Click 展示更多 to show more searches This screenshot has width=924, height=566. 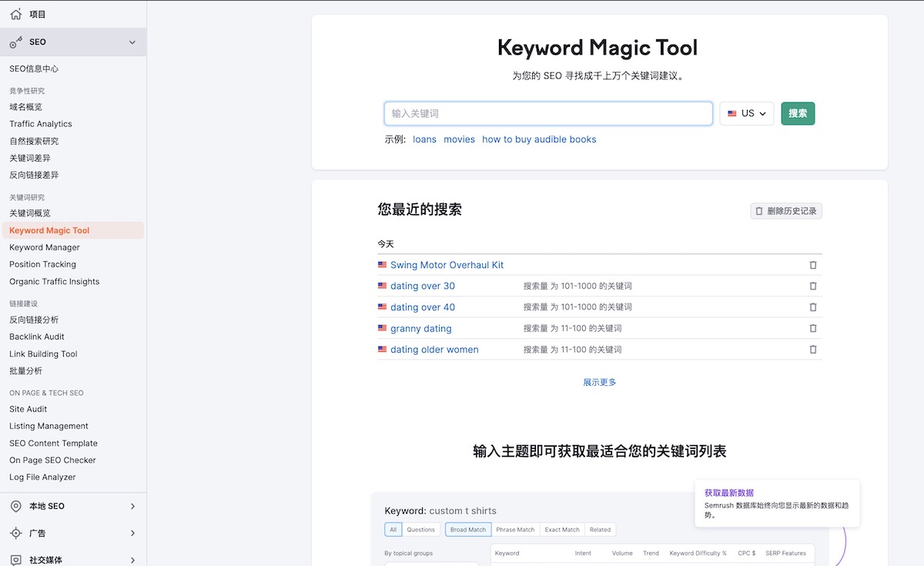(x=600, y=382)
